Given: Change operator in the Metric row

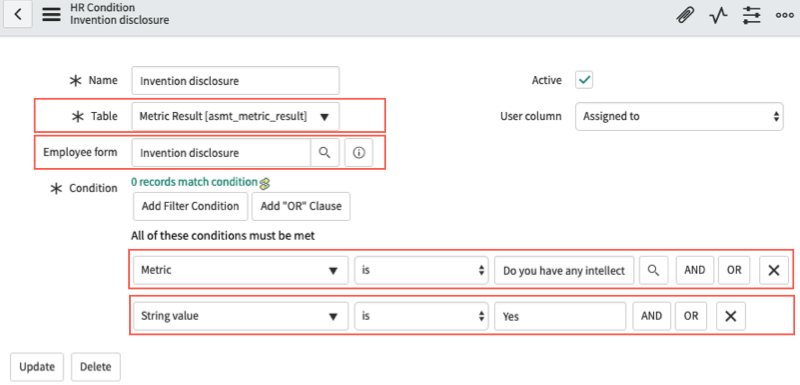Looking at the screenshot, I should pyautogui.click(x=422, y=270).
